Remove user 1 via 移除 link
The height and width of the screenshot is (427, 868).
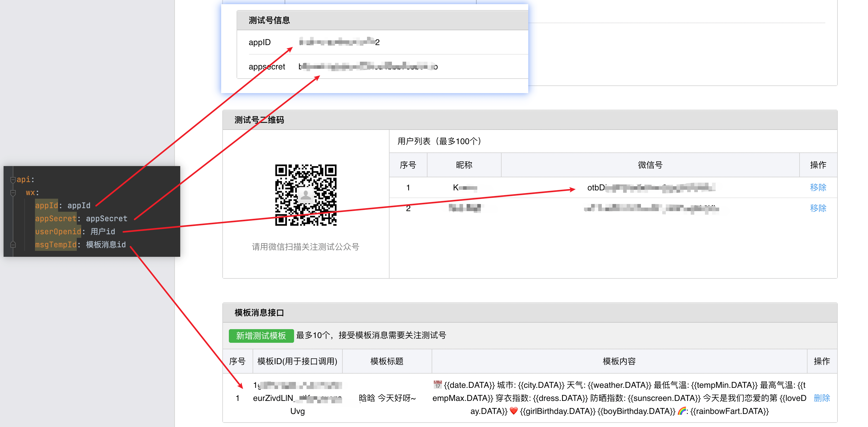click(818, 187)
